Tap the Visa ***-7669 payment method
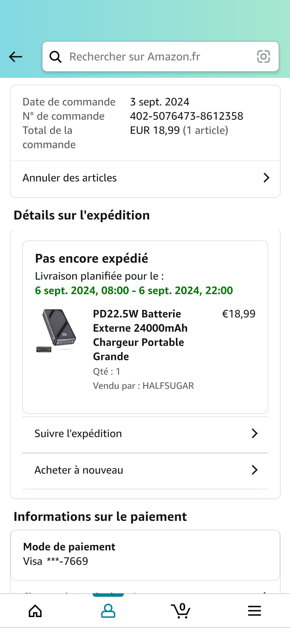 (56, 561)
